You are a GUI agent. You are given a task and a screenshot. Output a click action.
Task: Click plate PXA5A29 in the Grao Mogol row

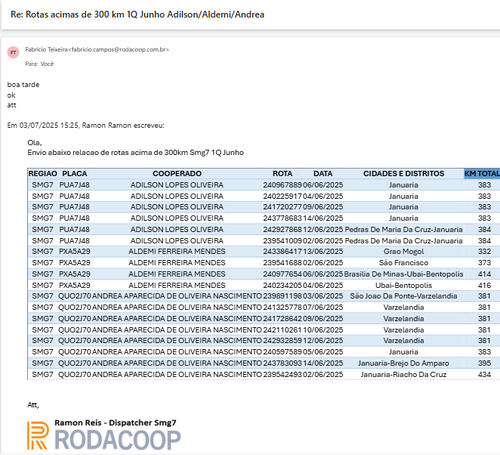coord(75,252)
